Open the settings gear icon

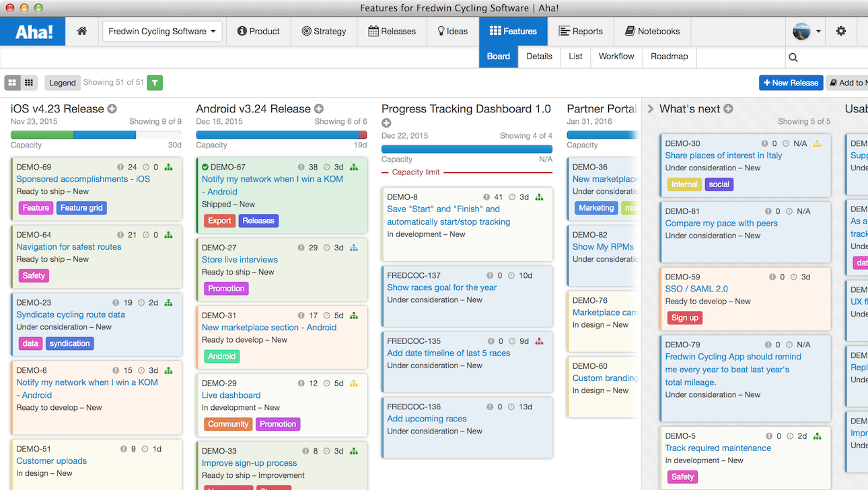point(841,31)
